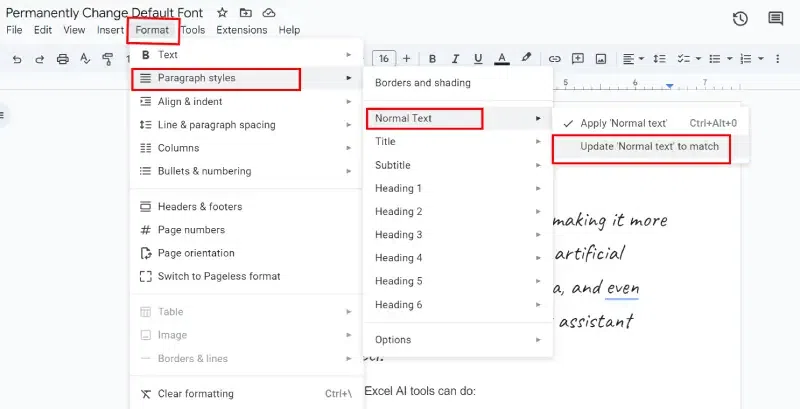
Task: Open the File menu
Action: pos(14,30)
